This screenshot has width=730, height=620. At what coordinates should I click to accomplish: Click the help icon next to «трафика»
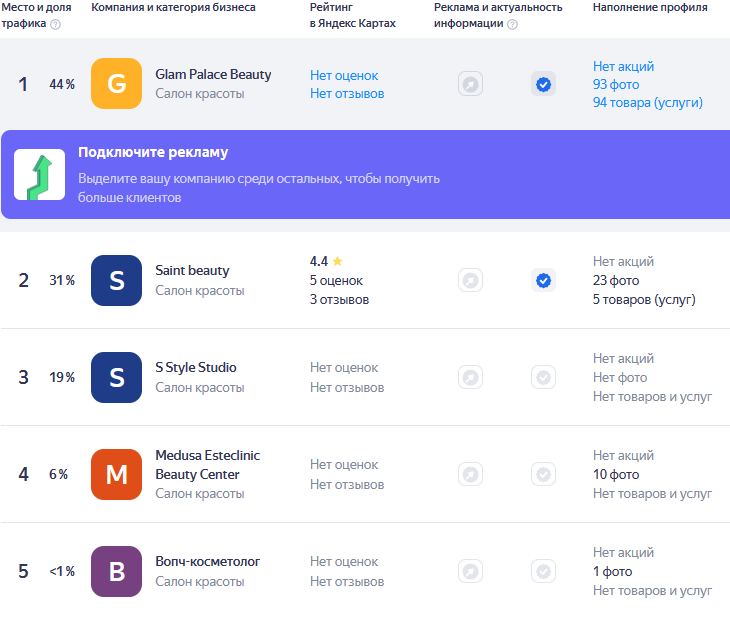click(55, 24)
